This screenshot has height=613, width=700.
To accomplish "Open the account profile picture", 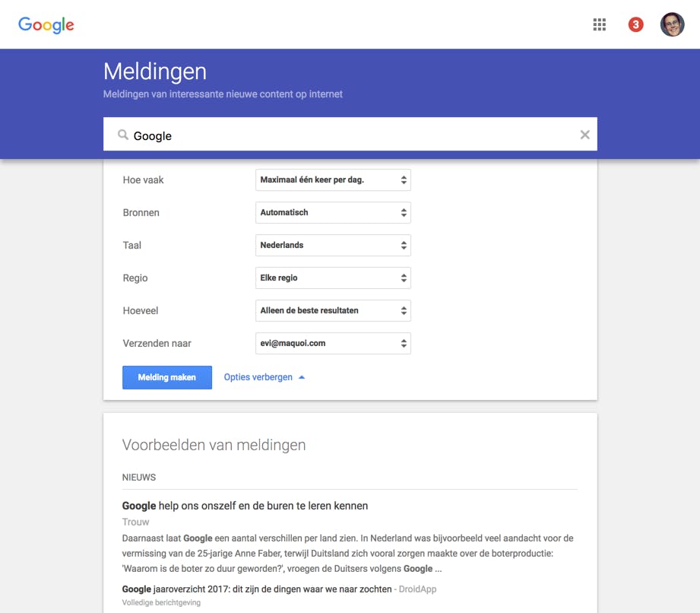I will click(672, 24).
